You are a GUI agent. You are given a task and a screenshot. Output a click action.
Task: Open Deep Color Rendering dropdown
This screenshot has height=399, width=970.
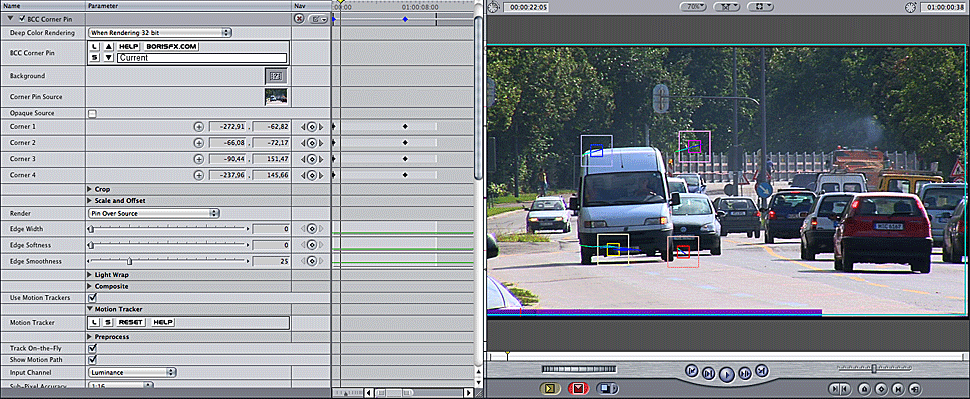click(x=160, y=32)
